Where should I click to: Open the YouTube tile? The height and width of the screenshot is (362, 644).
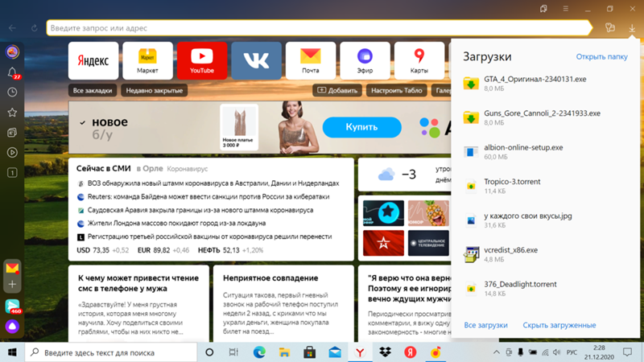202,61
